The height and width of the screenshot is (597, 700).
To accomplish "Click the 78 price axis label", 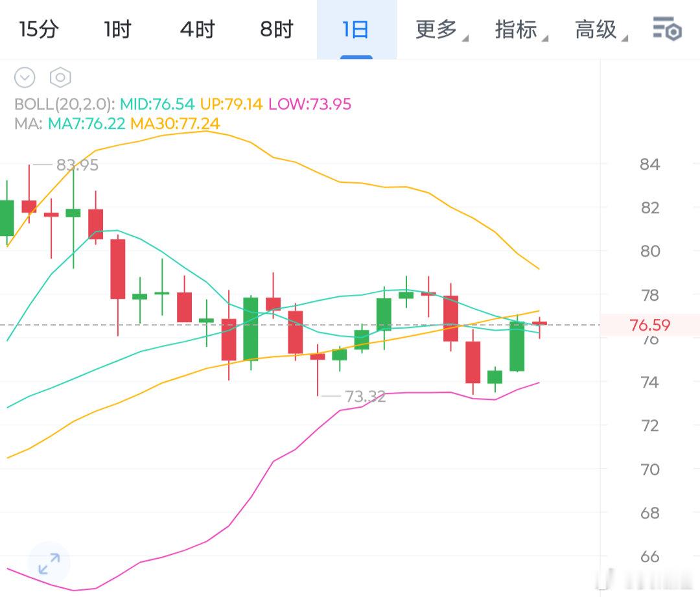I will pyautogui.click(x=649, y=295).
